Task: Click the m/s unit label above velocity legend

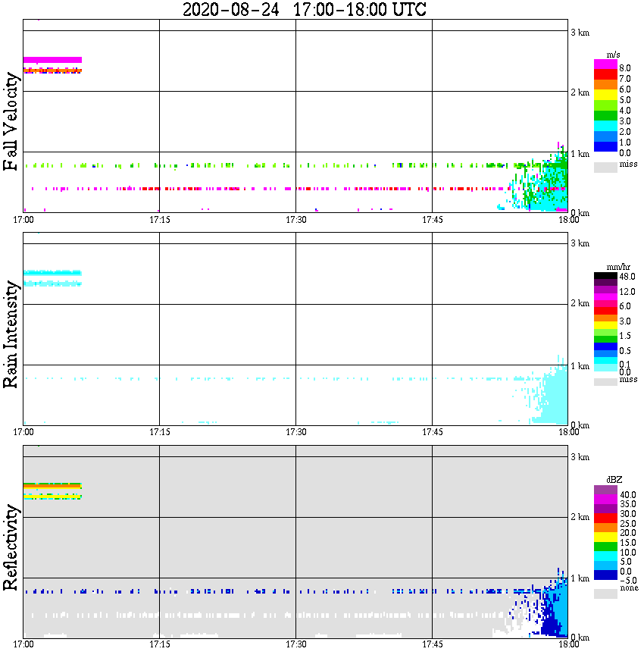Action: (x=613, y=55)
